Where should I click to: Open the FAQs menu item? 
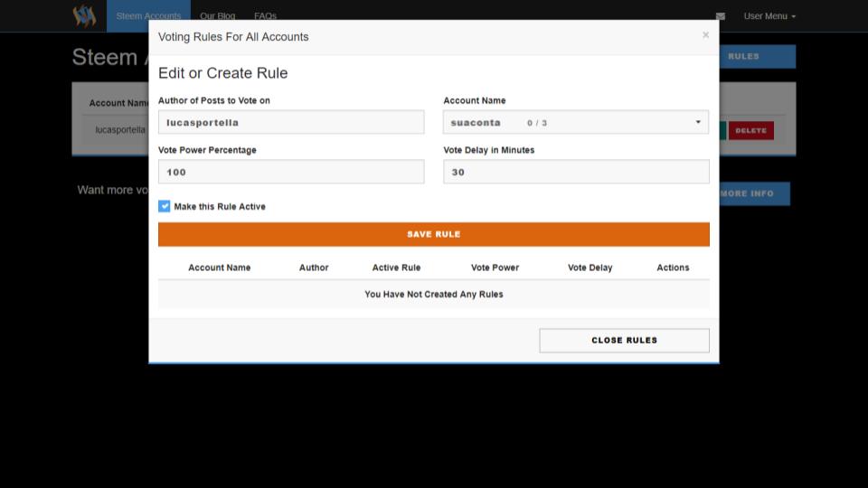tap(265, 16)
